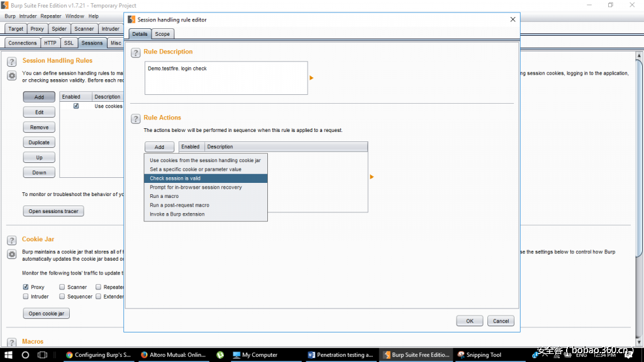Go to the Proxy tab

[x=37, y=29]
